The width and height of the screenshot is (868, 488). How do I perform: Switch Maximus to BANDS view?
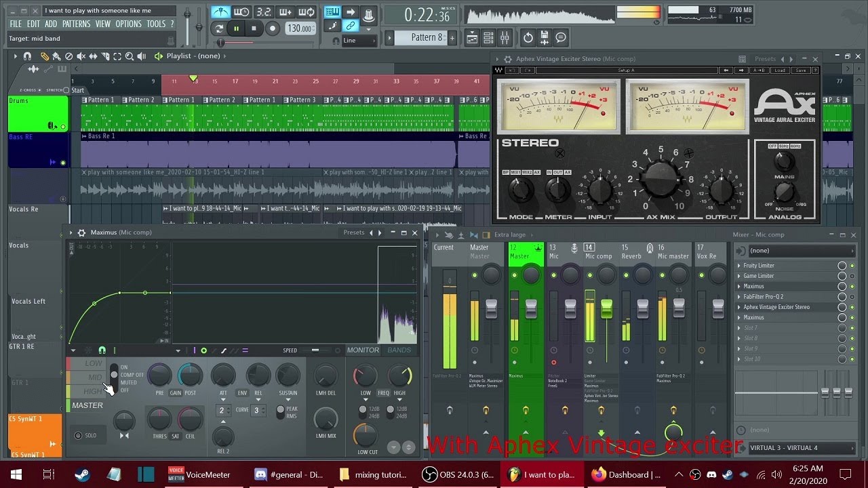point(399,350)
